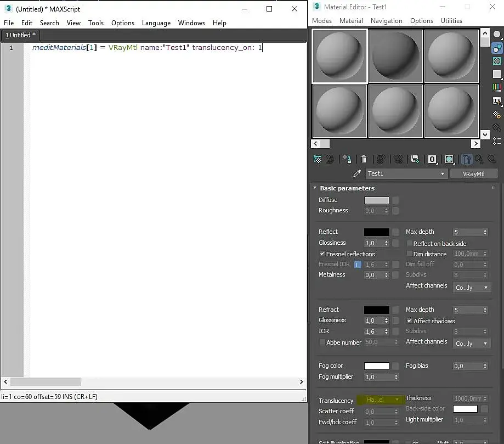Screen dimensions: 504x444
Task: Click Fog multiplier spinner arrows
Action: 396,377
